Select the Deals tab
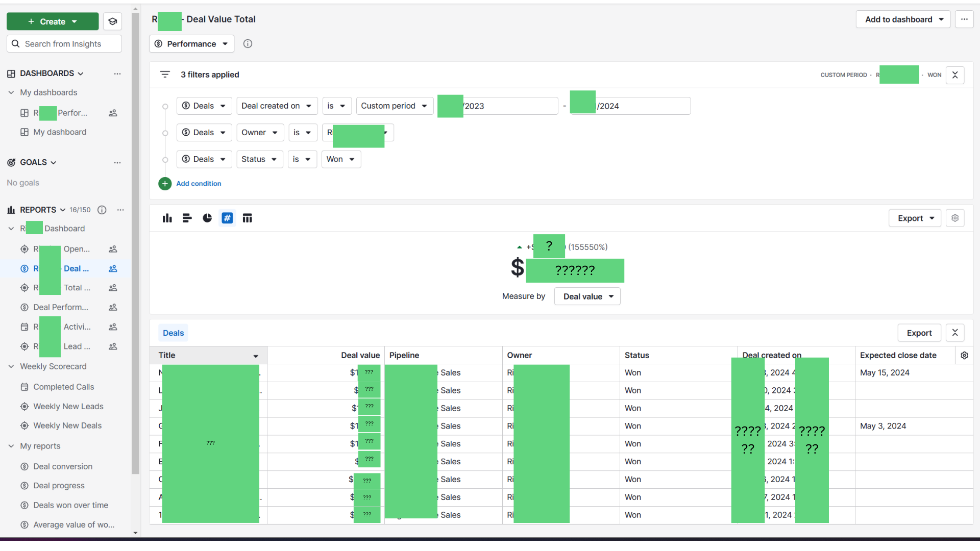Viewport: 980px width, 551px height. (173, 333)
